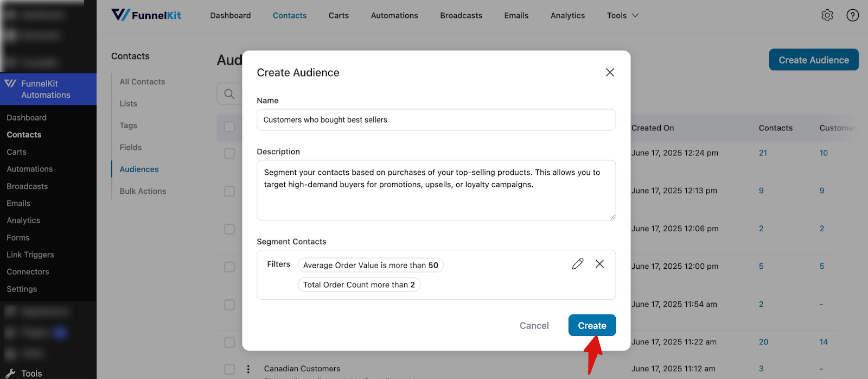Select all audiences header checkbox
The height and width of the screenshot is (379, 868).
coord(229,127)
